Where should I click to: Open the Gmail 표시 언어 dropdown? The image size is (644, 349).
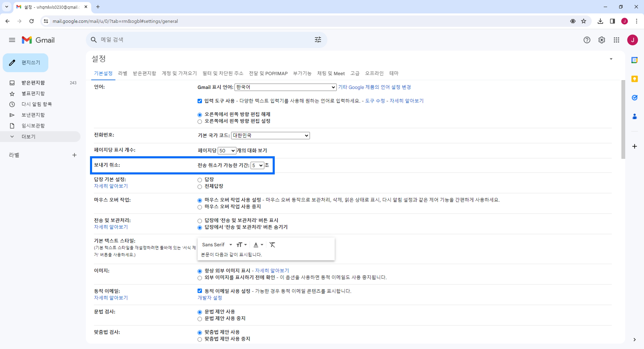coord(285,87)
